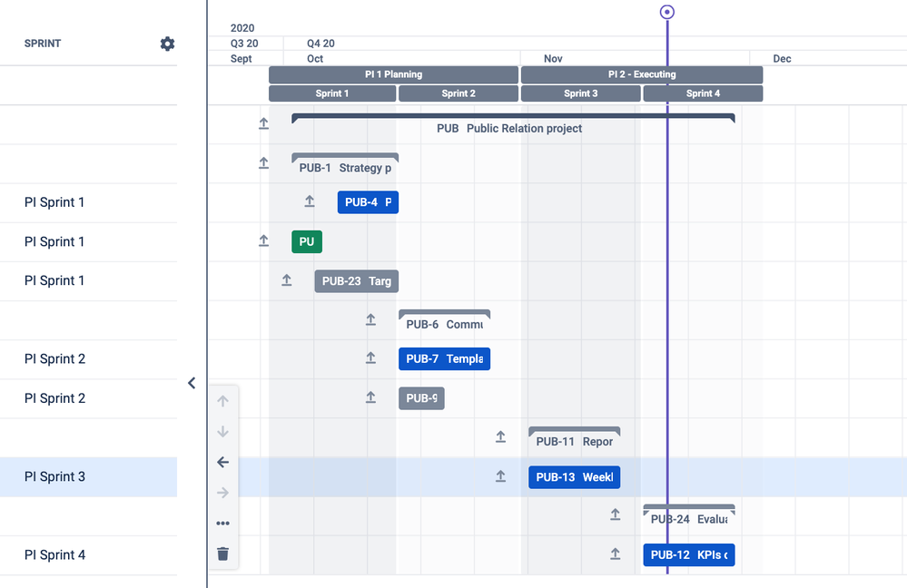The image size is (907, 588).
Task: Select the blue PUB-13 Weekl task bar
Action: tap(575, 477)
